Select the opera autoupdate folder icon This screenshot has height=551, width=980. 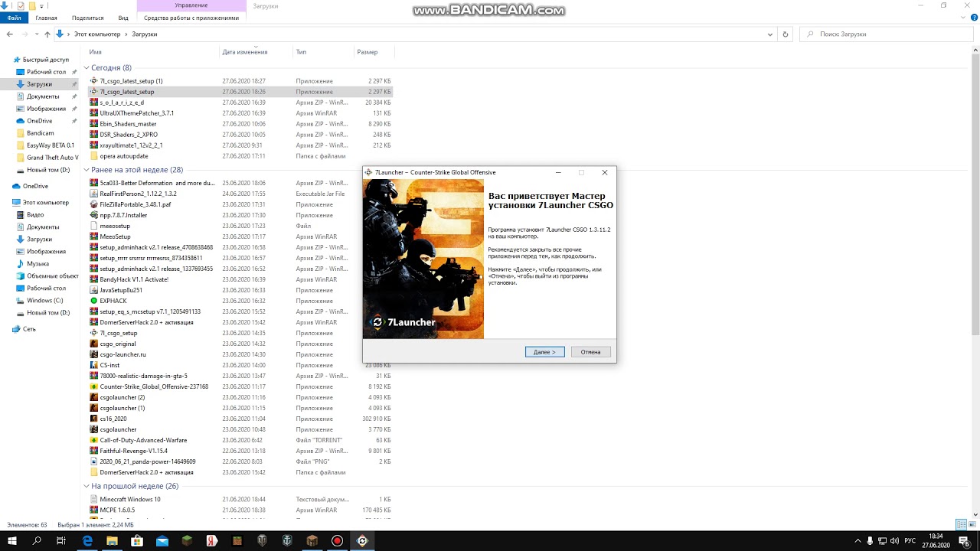click(x=94, y=156)
